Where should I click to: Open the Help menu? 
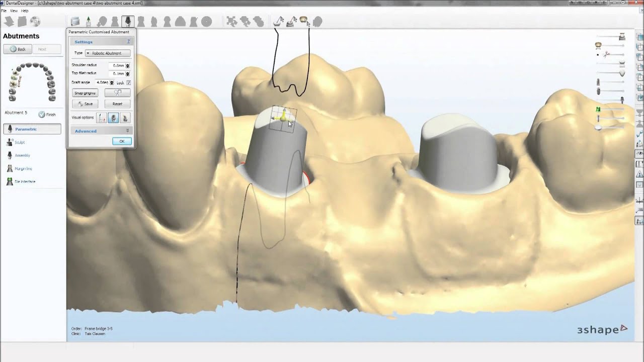point(25,11)
